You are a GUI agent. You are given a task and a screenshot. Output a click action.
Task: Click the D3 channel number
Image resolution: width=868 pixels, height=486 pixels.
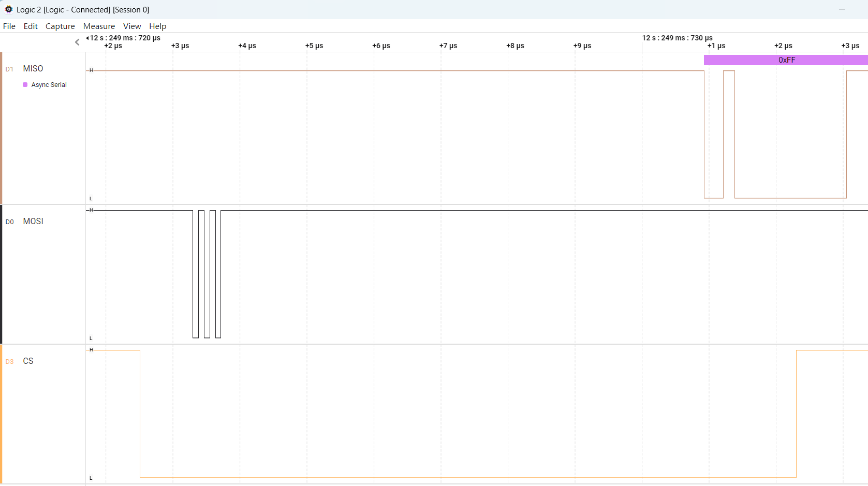coord(9,362)
